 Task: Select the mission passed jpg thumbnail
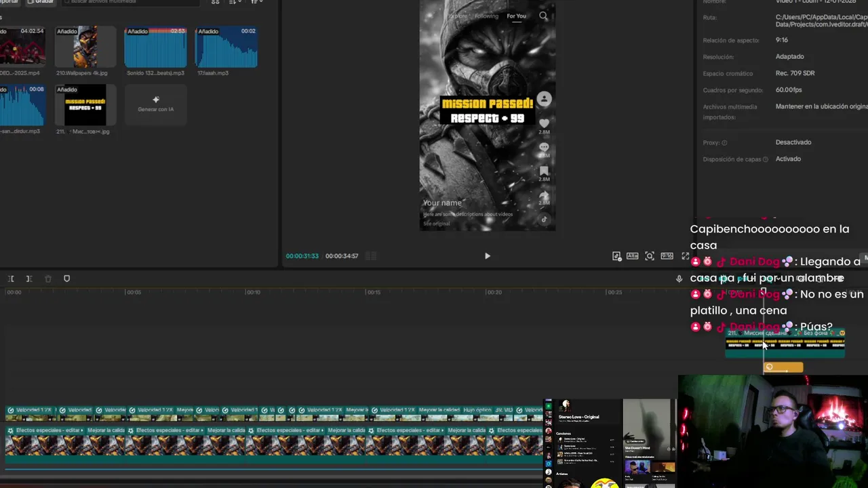(x=85, y=105)
